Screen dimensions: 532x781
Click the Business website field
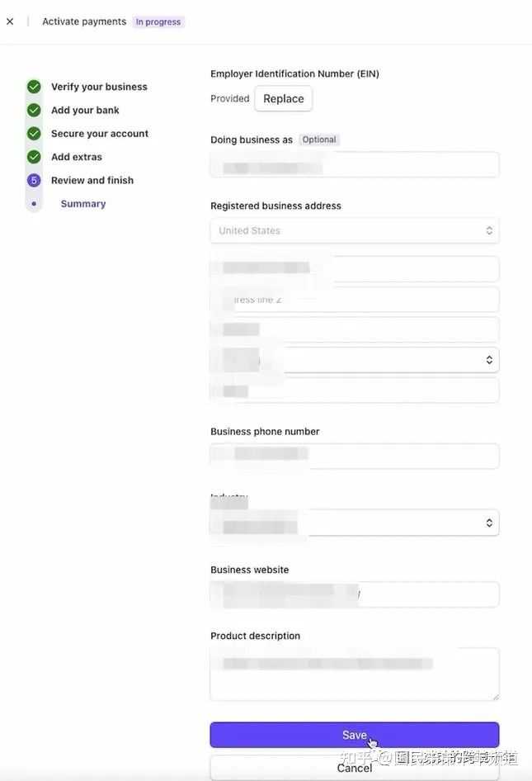click(x=355, y=594)
